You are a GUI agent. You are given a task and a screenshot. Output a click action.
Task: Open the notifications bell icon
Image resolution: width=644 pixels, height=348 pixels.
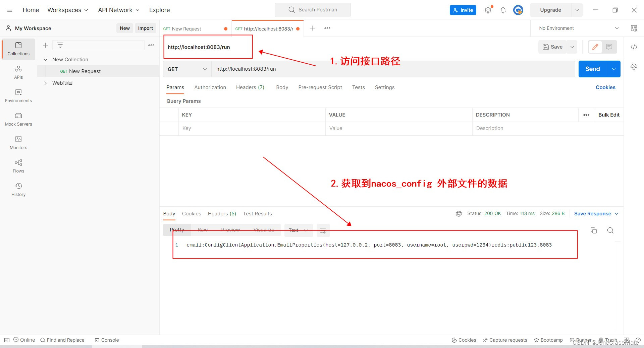[x=503, y=10]
